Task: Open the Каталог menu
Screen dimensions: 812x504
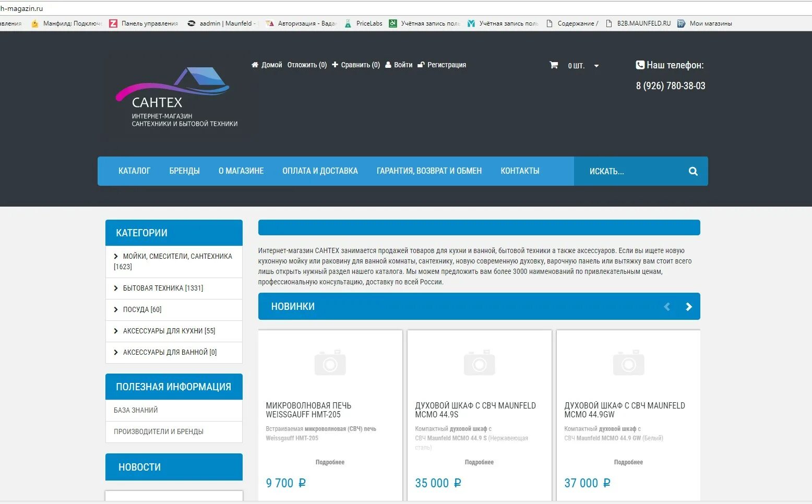Action: tap(134, 171)
